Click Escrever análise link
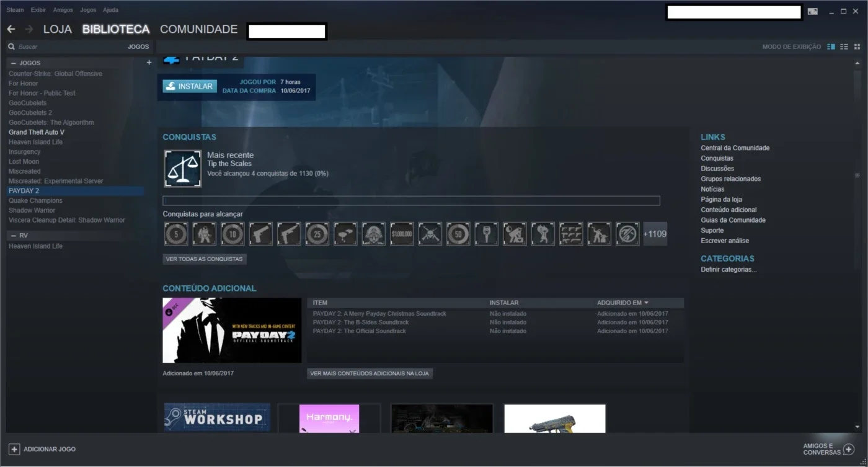This screenshot has height=467, width=868. [725, 241]
